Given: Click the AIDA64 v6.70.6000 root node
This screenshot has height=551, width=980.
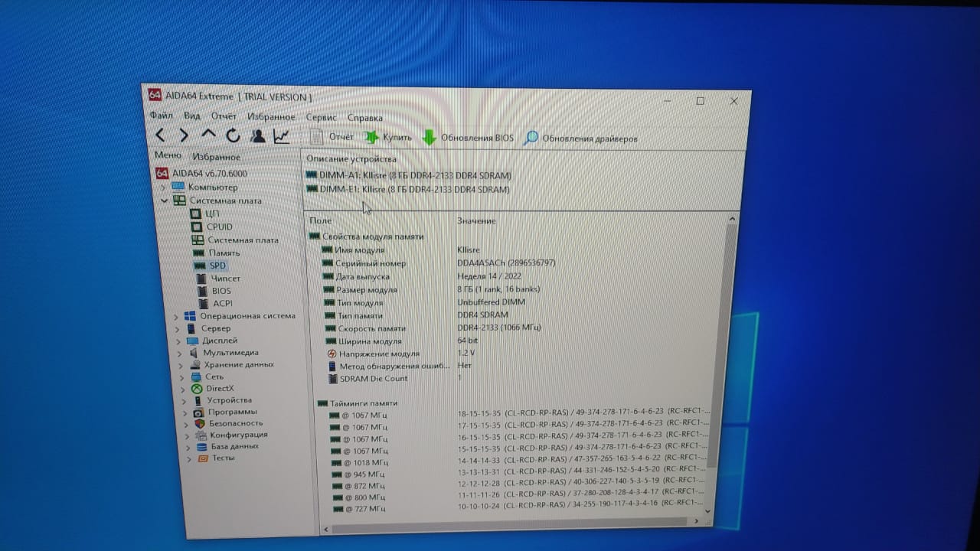Looking at the screenshot, I should pyautogui.click(x=201, y=174).
